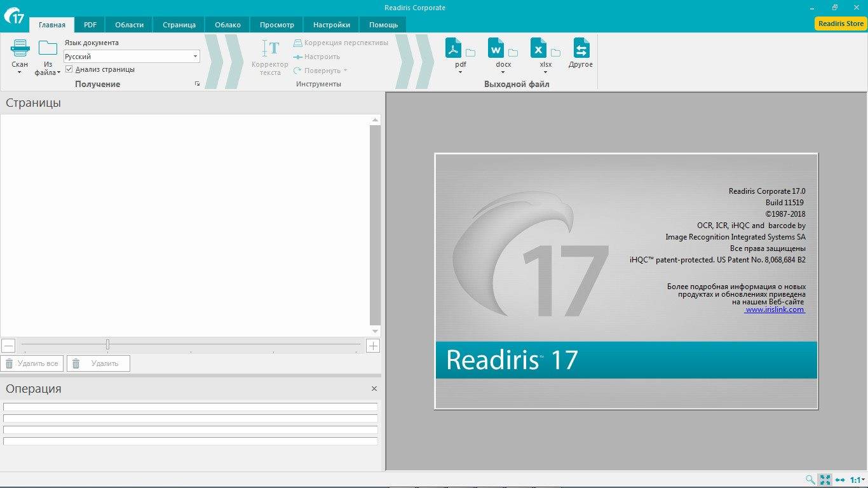Click the Удалить button
Viewport: 868px width, 488px height.
pyautogui.click(x=98, y=363)
